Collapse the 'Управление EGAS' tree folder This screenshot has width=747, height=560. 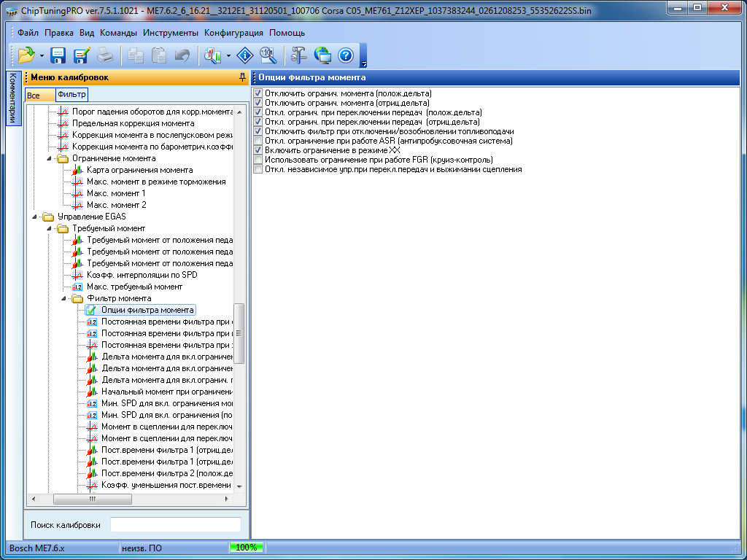pyautogui.click(x=35, y=217)
